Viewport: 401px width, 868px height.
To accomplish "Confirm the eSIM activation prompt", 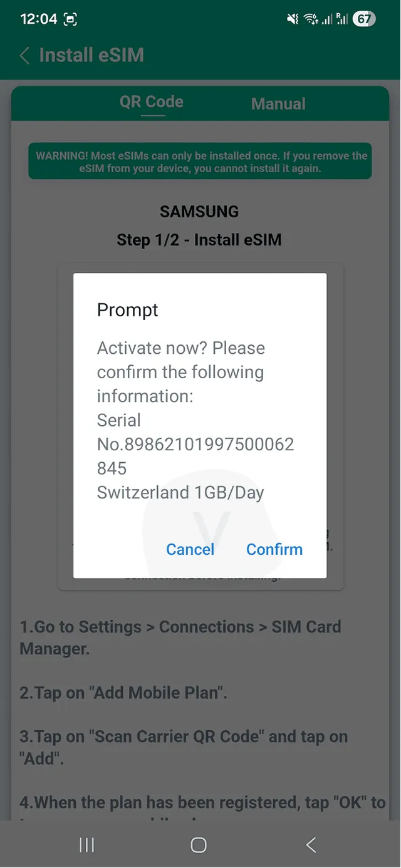I will click(274, 549).
